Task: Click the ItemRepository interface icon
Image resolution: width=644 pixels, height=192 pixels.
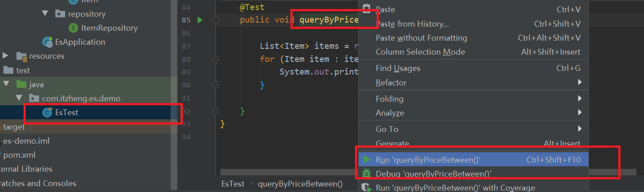Action: (73, 28)
